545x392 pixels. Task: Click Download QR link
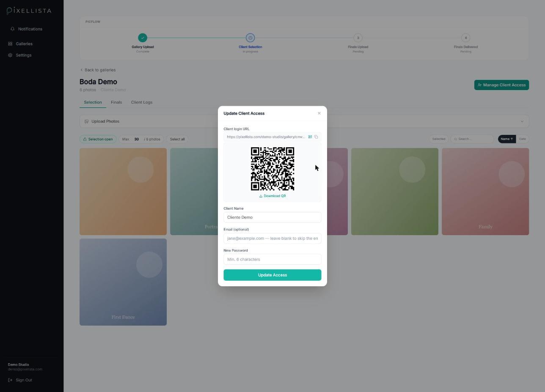(x=272, y=196)
